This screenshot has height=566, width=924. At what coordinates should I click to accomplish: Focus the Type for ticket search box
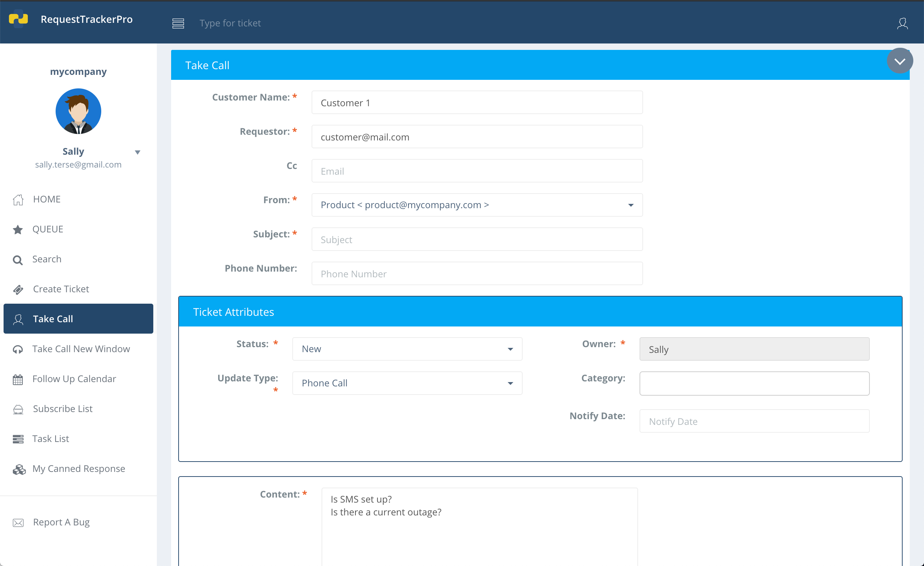(230, 23)
